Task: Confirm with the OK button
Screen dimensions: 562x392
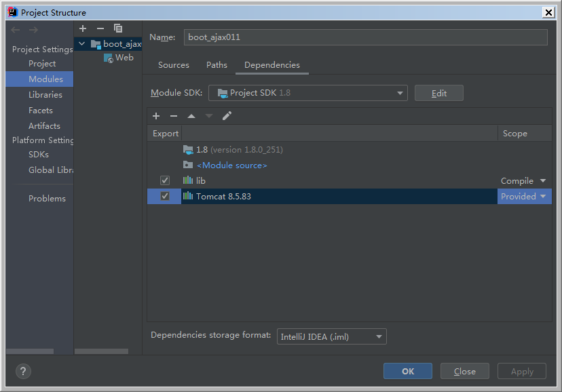Action: [407, 371]
